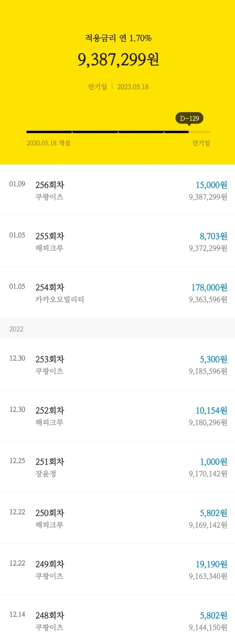Tap the 250회차 해피크루 row

coord(117,518)
